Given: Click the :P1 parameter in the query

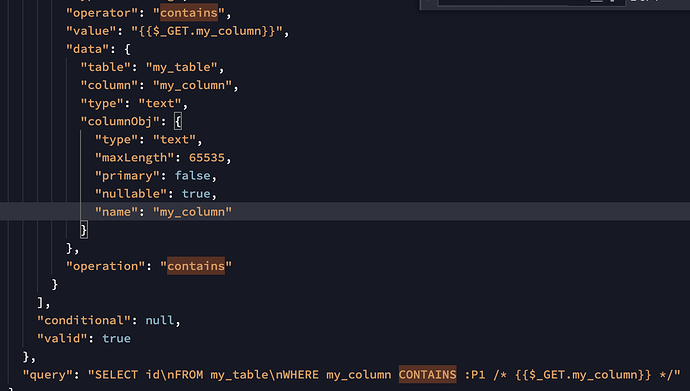Looking at the screenshot, I should pyautogui.click(x=475, y=375).
